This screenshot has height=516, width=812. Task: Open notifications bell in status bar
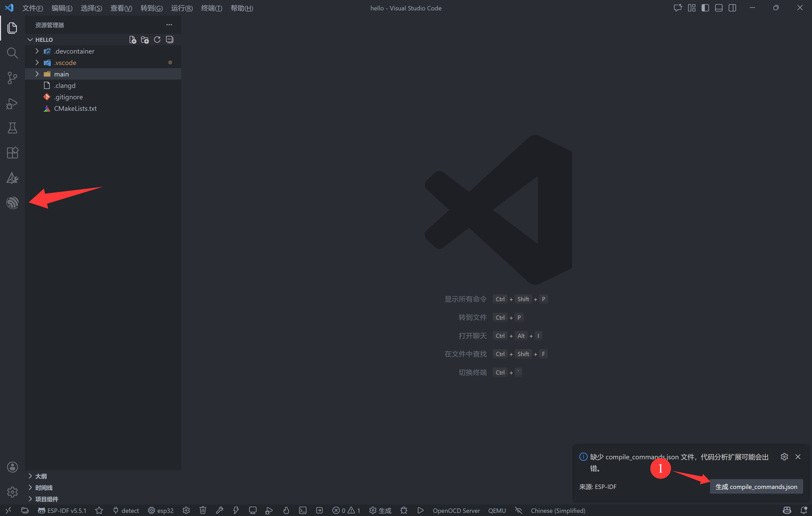point(804,510)
